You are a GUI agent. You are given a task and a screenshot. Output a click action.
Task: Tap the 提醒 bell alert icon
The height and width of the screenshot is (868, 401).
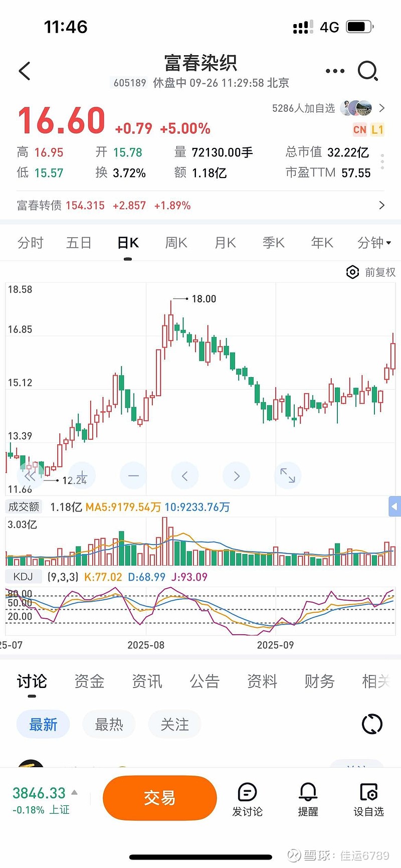(x=308, y=792)
